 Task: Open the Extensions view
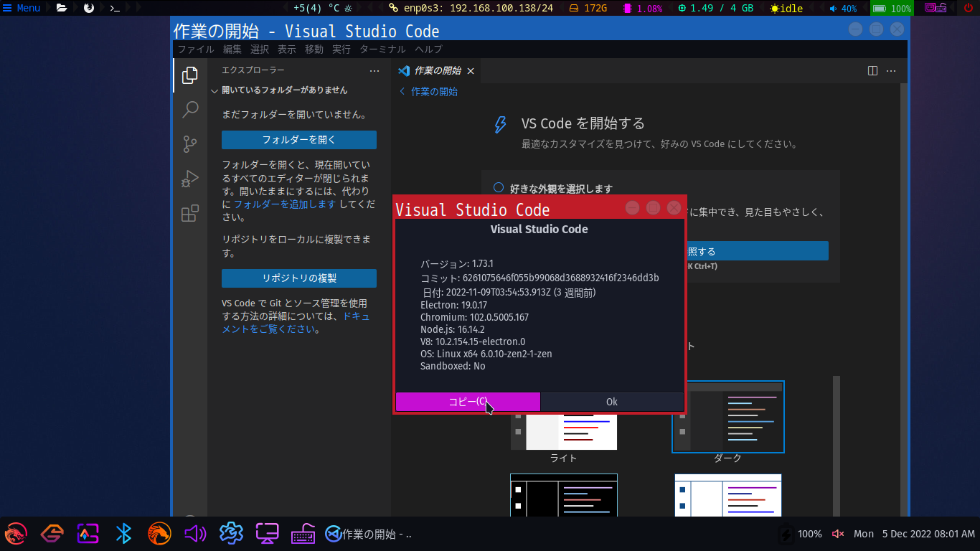coord(189,213)
